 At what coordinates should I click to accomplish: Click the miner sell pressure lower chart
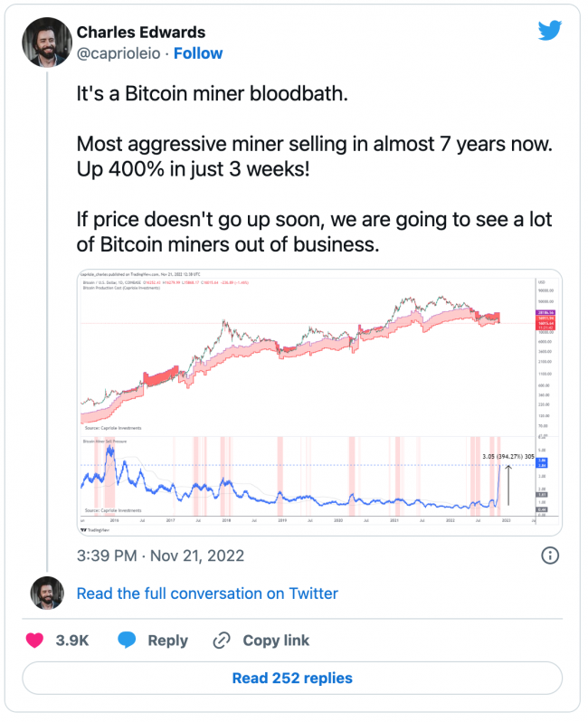[x=308, y=477]
